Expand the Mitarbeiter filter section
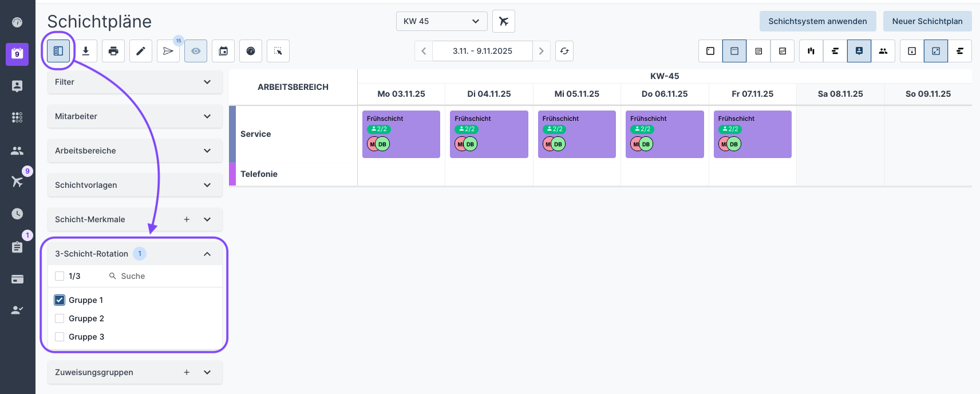 click(x=135, y=116)
